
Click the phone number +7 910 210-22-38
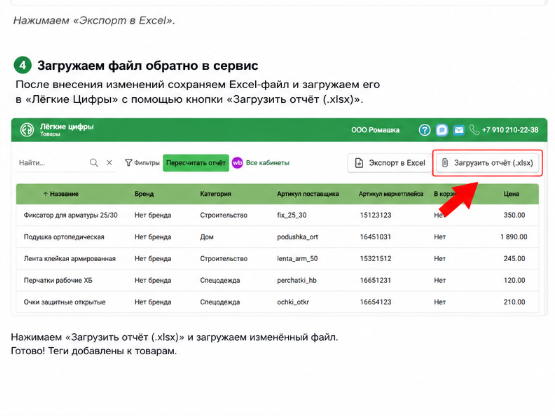pyautogui.click(x=510, y=130)
